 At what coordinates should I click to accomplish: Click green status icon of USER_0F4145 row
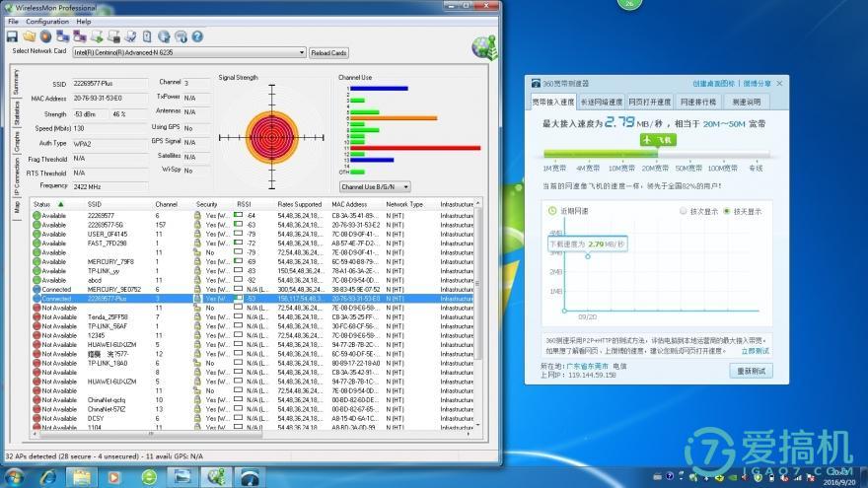tap(36, 234)
